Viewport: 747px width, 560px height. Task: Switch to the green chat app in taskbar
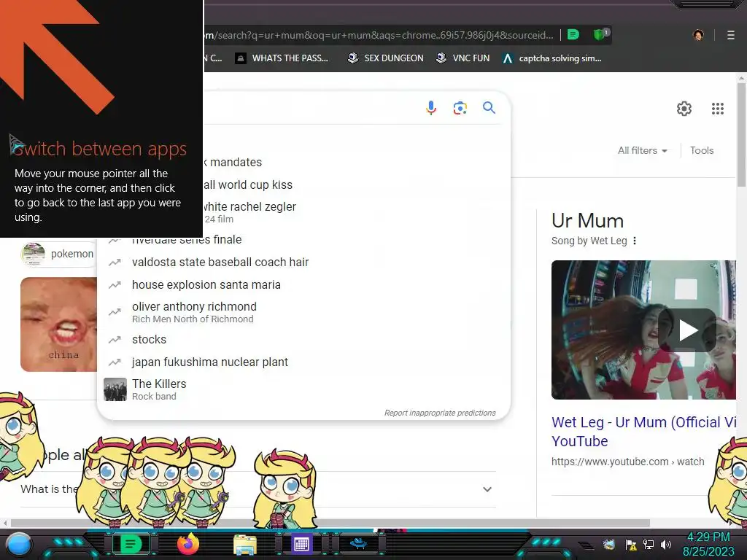coord(131,543)
